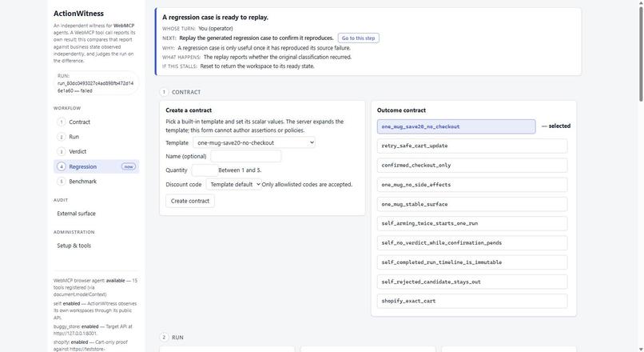Focus the Quantity input field

pos(205,170)
